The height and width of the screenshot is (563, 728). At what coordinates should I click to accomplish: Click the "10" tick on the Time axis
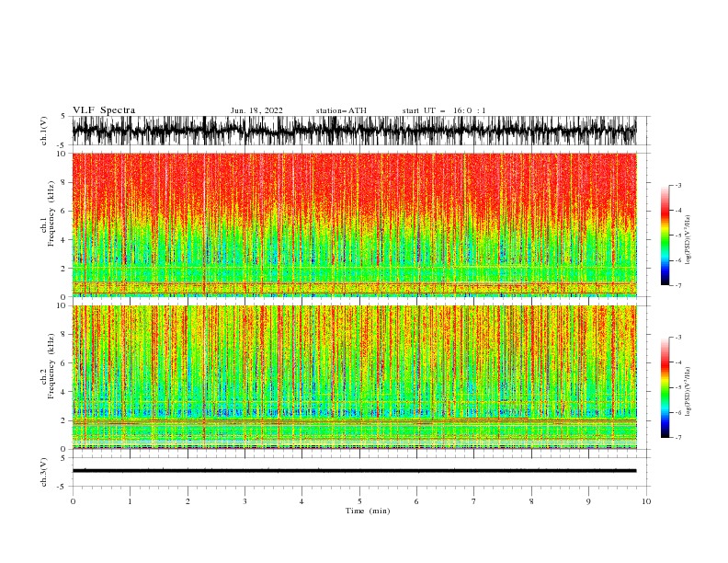646,501
